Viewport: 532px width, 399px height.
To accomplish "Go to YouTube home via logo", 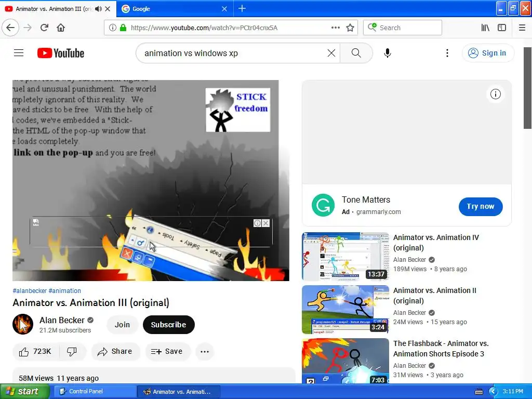I will [x=61, y=53].
